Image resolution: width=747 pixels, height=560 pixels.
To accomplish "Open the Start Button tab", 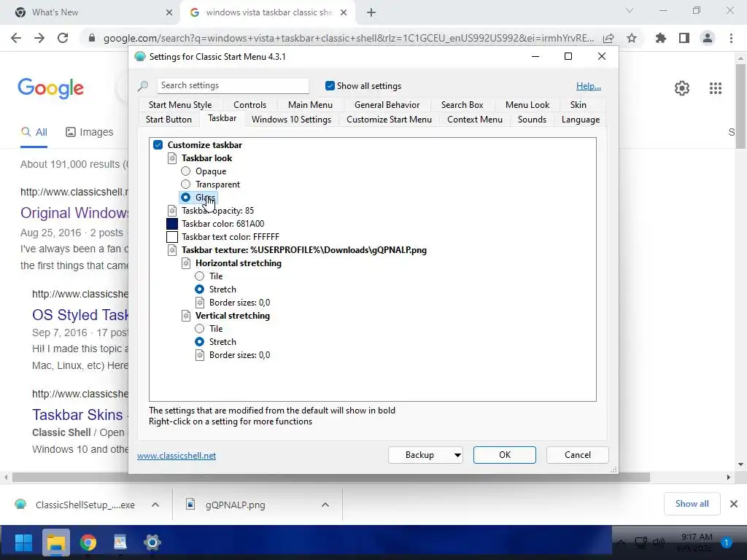I will point(169,120).
